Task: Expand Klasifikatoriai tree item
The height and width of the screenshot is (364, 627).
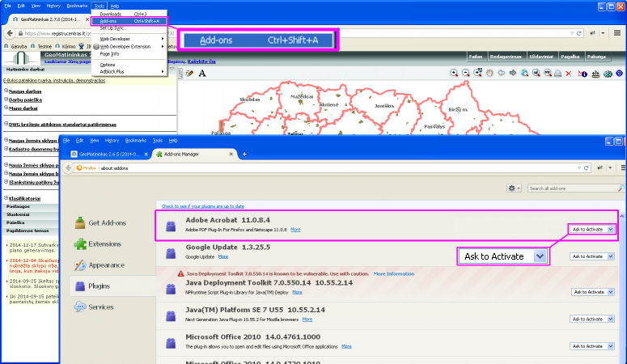Action: pyautogui.click(x=6, y=198)
